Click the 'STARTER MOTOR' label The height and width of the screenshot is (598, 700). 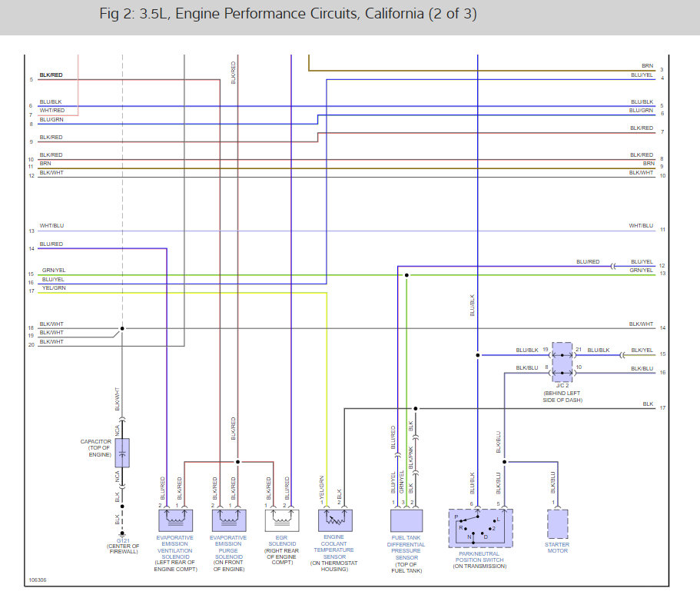tap(557, 547)
